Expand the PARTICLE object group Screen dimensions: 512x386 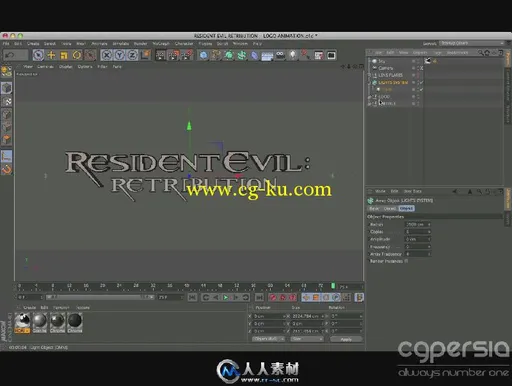click(370, 104)
